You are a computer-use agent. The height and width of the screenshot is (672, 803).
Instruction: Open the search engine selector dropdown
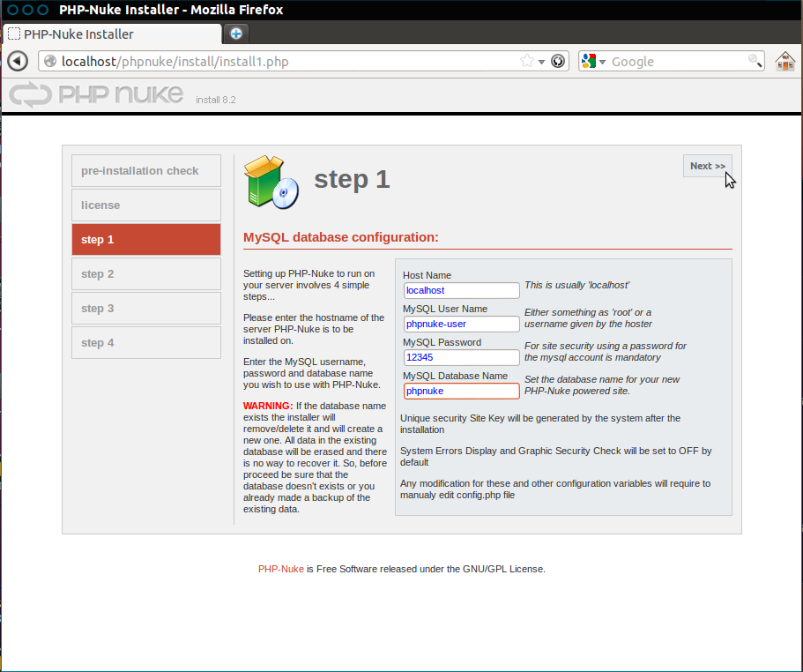tap(602, 62)
